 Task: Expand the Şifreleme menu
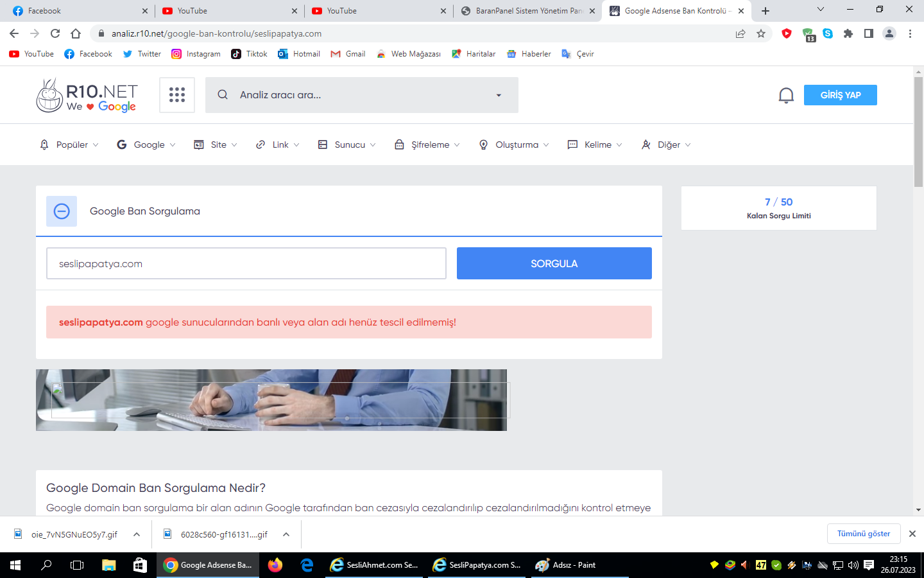[x=427, y=144]
